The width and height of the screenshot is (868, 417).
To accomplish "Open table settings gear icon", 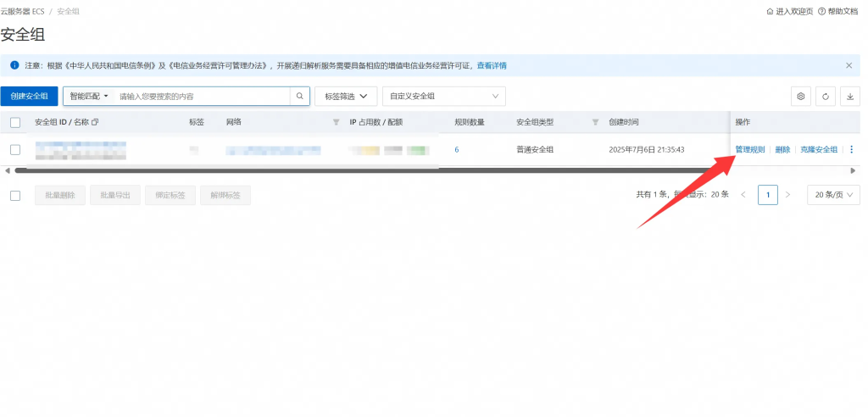I will pos(801,97).
